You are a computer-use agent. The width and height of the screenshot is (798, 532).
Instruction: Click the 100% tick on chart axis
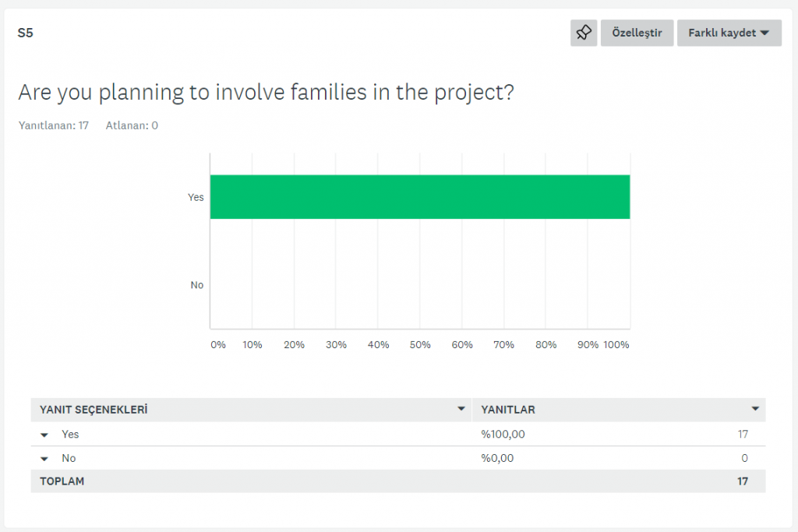(616, 344)
